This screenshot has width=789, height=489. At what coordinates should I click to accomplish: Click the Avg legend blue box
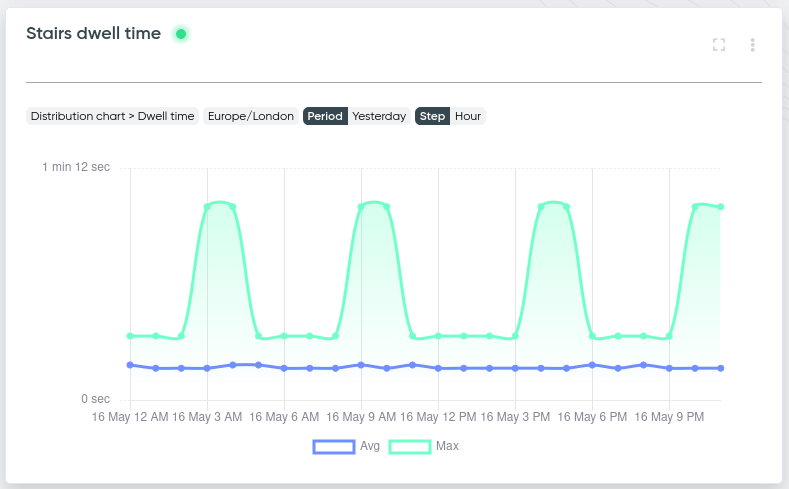[334, 447]
